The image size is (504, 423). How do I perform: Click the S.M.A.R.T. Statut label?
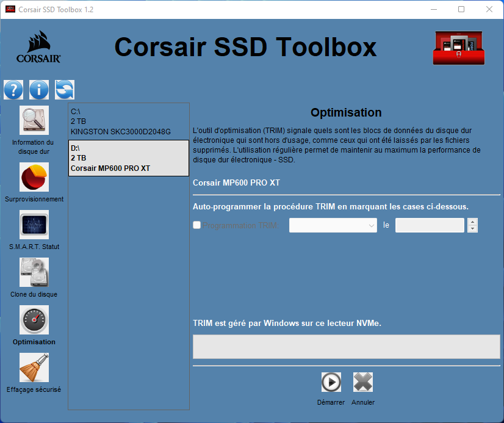tap(34, 247)
